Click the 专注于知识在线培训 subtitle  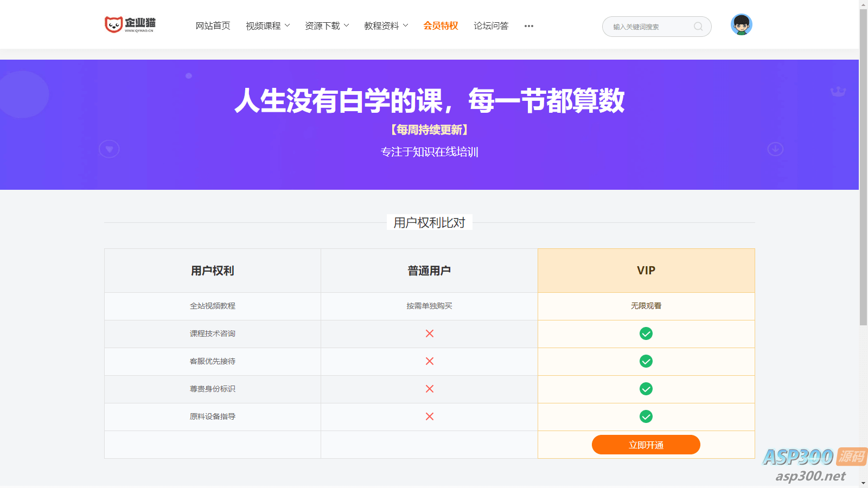pos(429,152)
